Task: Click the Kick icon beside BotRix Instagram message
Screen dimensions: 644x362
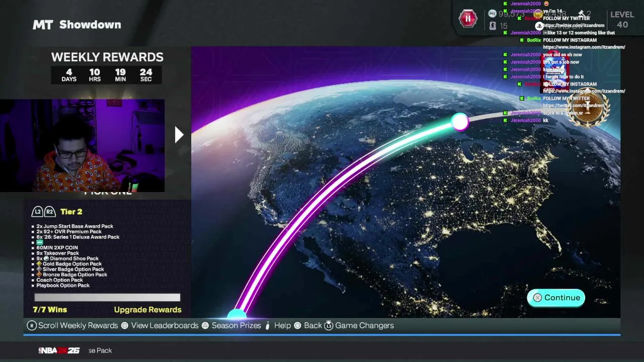Action: coord(522,40)
